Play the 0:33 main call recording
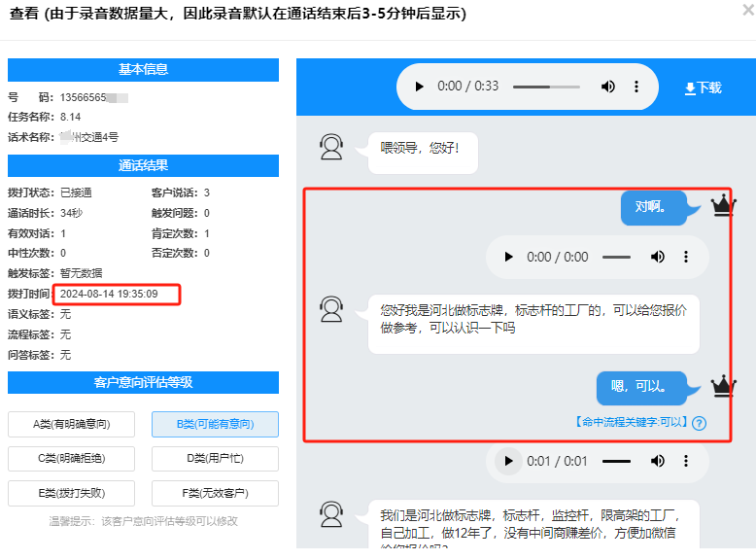This screenshot has height=560, width=756. (x=420, y=87)
